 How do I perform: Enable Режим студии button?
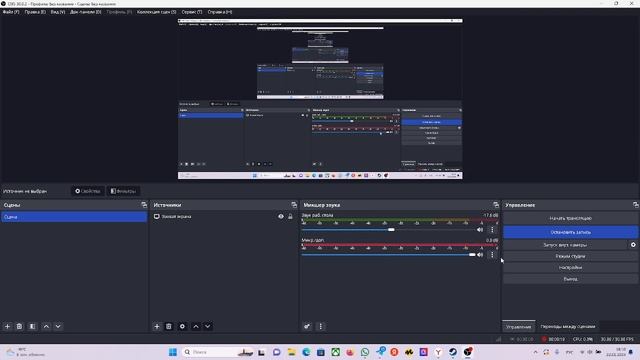click(570, 256)
